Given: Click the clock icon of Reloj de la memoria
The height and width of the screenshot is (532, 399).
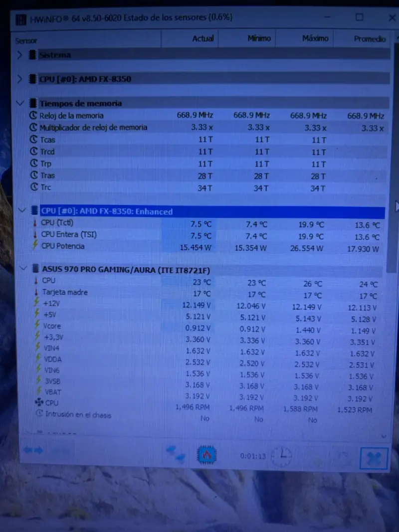Looking at the screenshot, I should click(33, 115).
